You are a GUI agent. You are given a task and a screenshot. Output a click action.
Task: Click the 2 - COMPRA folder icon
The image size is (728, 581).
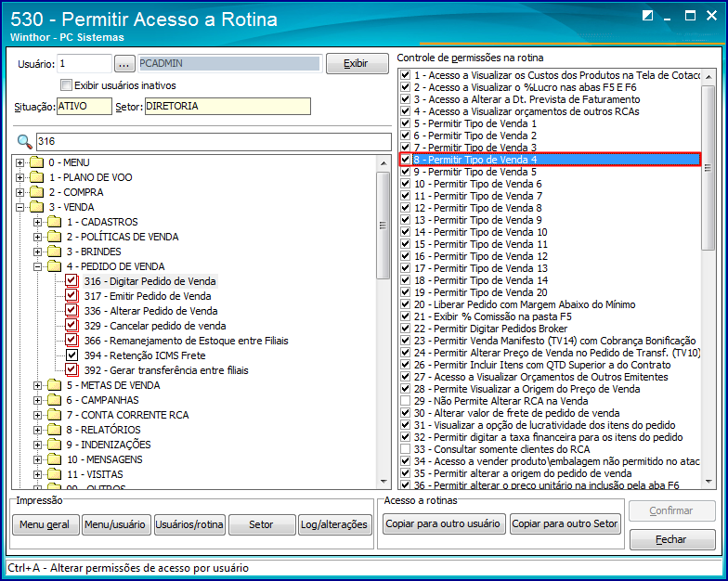coord(36,192)
